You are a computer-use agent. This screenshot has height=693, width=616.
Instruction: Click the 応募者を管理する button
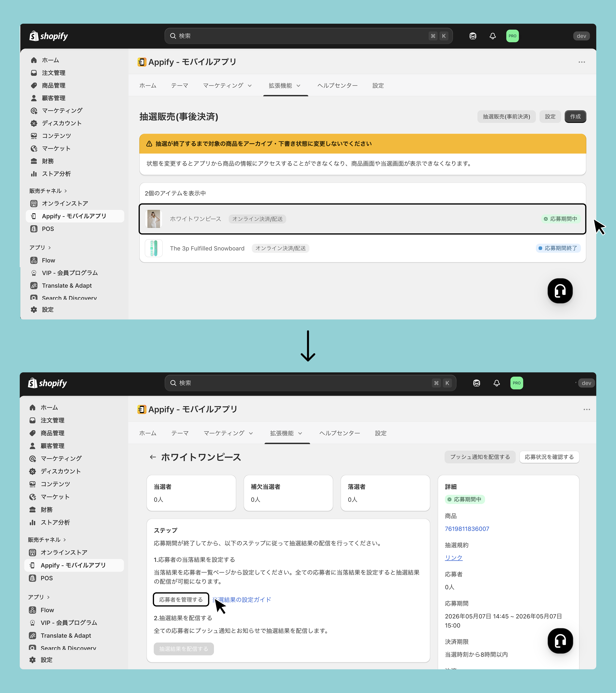tap(181, 599)
